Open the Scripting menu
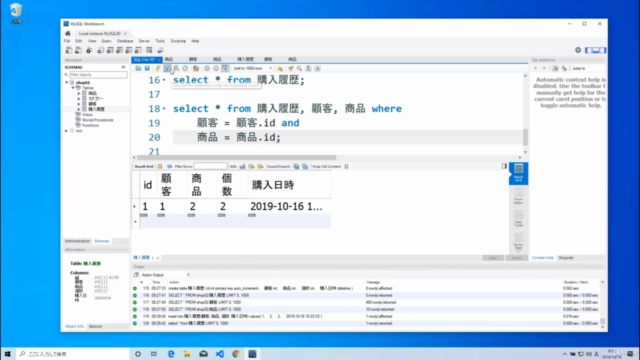 coord(178,41)
